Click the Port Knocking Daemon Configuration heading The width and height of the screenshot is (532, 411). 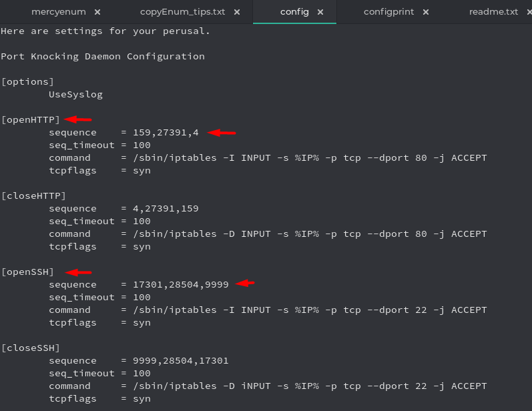pyautogui.click(x=103, y=56)
